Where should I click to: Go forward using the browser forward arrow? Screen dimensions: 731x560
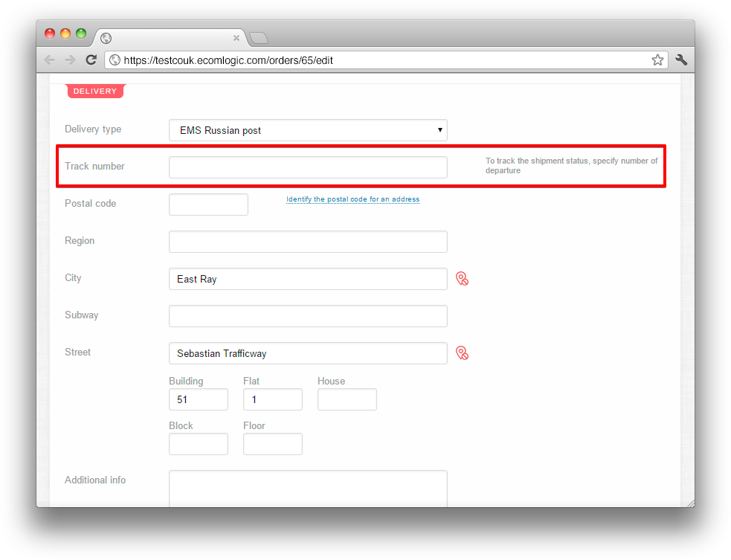70,59
